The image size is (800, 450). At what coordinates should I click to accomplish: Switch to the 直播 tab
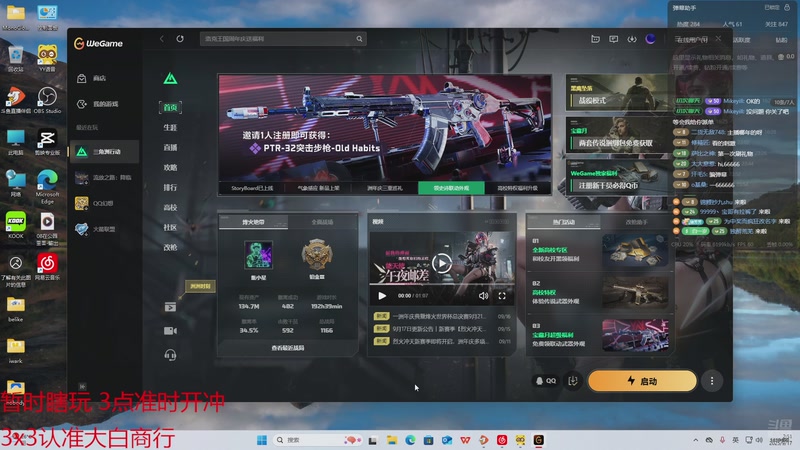point(170,147)
